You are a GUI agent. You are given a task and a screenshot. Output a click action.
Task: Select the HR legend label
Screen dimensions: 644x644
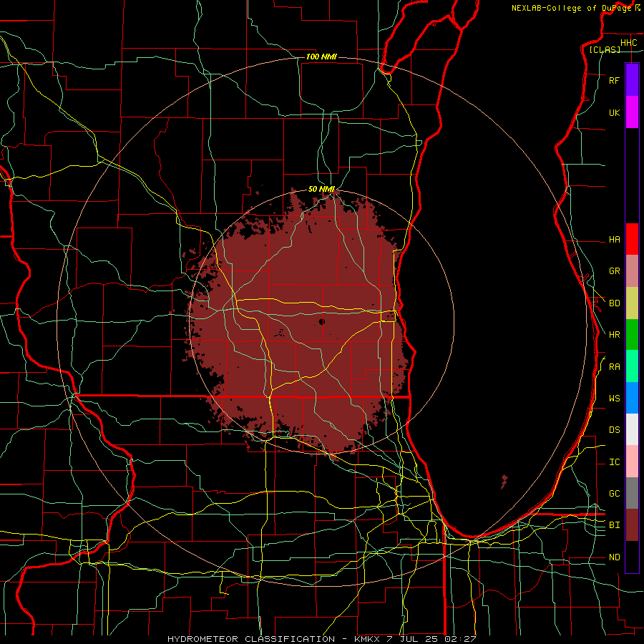point(614,335)
